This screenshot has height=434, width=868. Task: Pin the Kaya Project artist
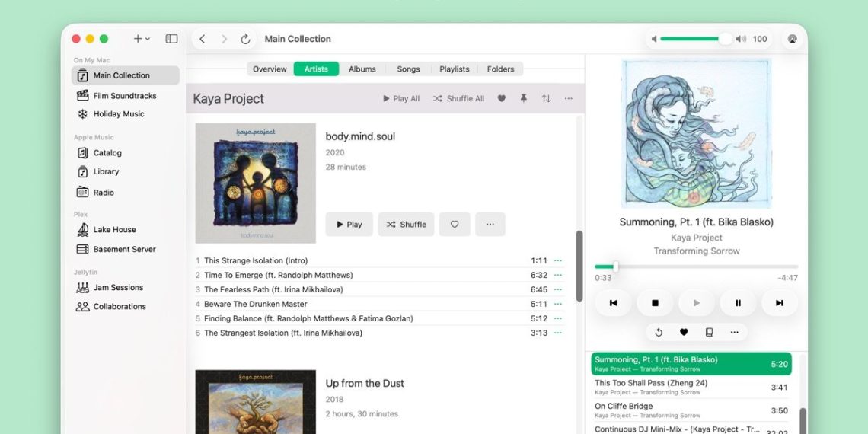tap(523, 99)
